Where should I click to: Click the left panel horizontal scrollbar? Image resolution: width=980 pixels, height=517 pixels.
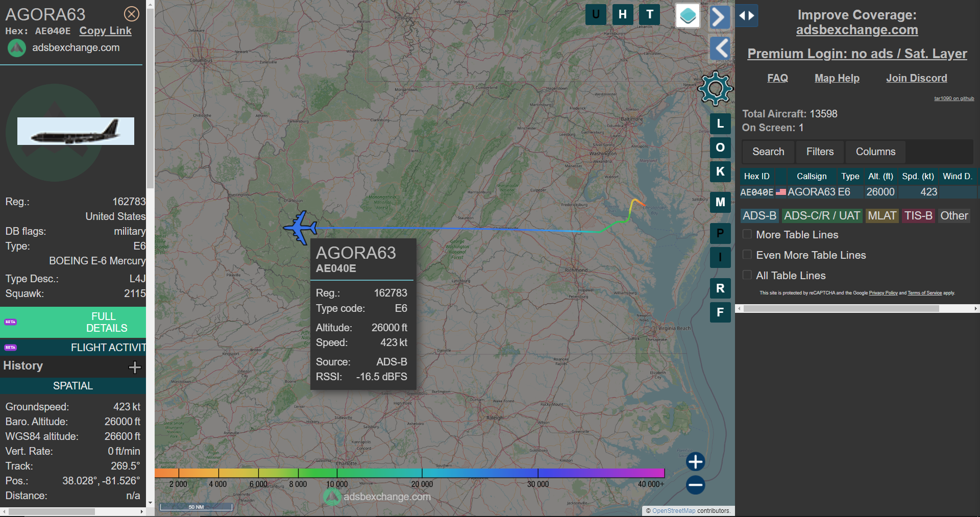click(x=51, y=511)
